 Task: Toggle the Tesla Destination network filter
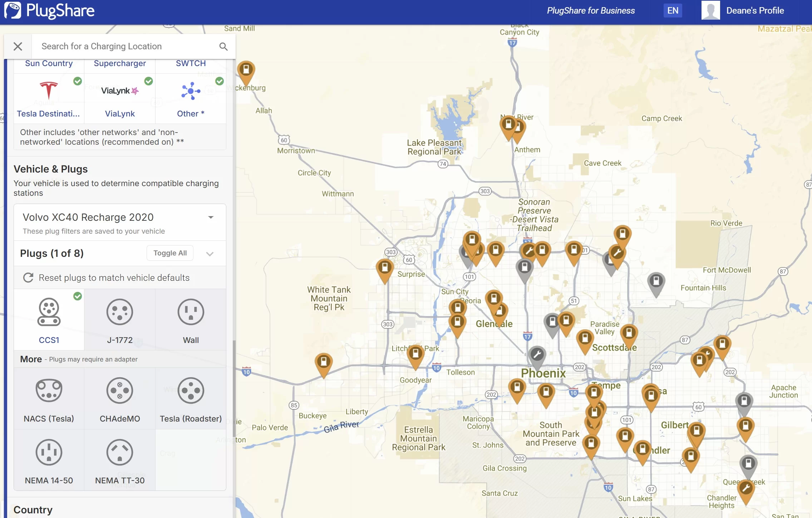click(49, 99)
